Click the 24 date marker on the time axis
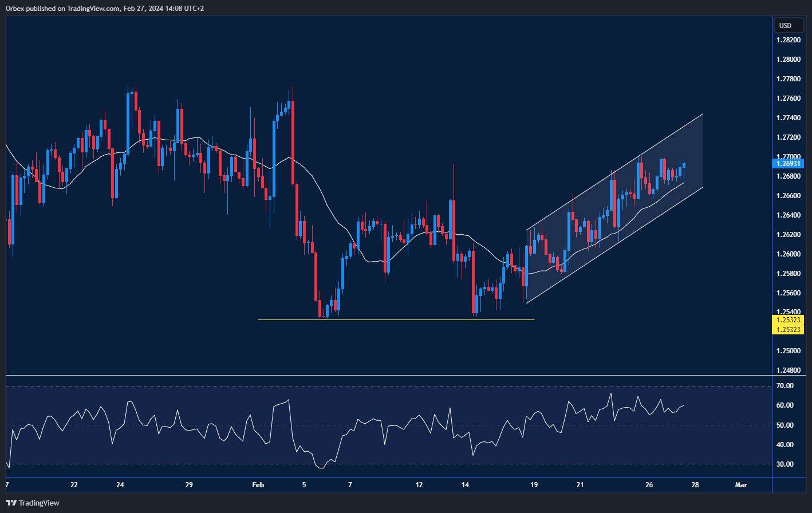812x513 pixels. [120, 485]
